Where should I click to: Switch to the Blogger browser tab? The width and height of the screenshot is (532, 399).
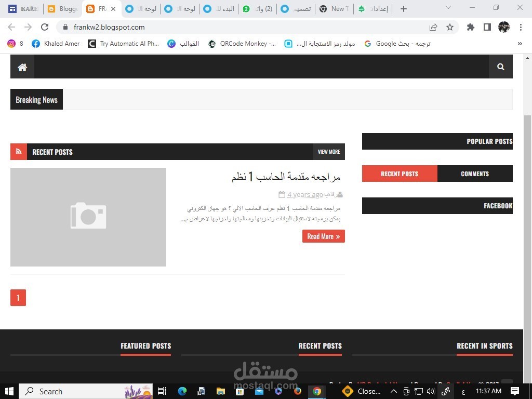click(63, 9)
